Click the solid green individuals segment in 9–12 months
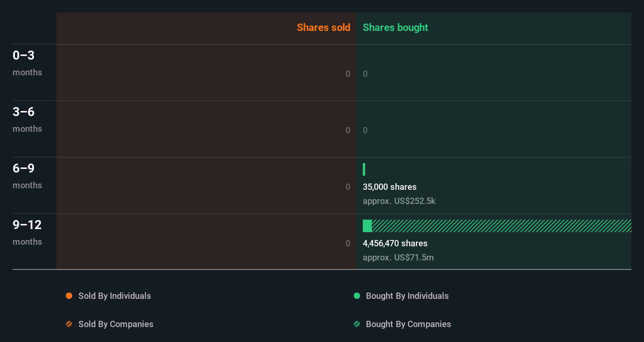Image resolution: width=644 pixels, height=342 pixels. pyautogui.click(x=367, y=226)
